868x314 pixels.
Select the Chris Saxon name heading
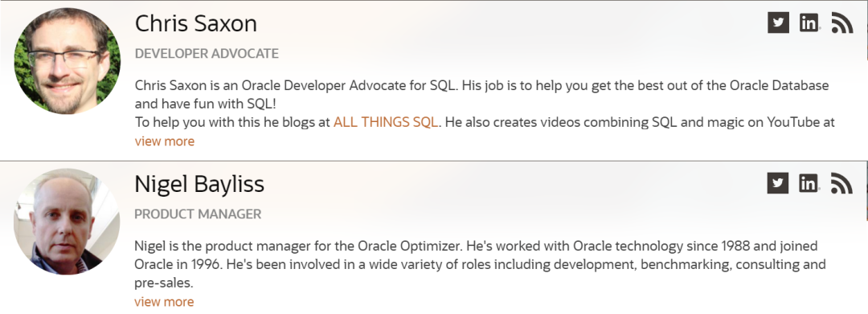pos(196,23)
